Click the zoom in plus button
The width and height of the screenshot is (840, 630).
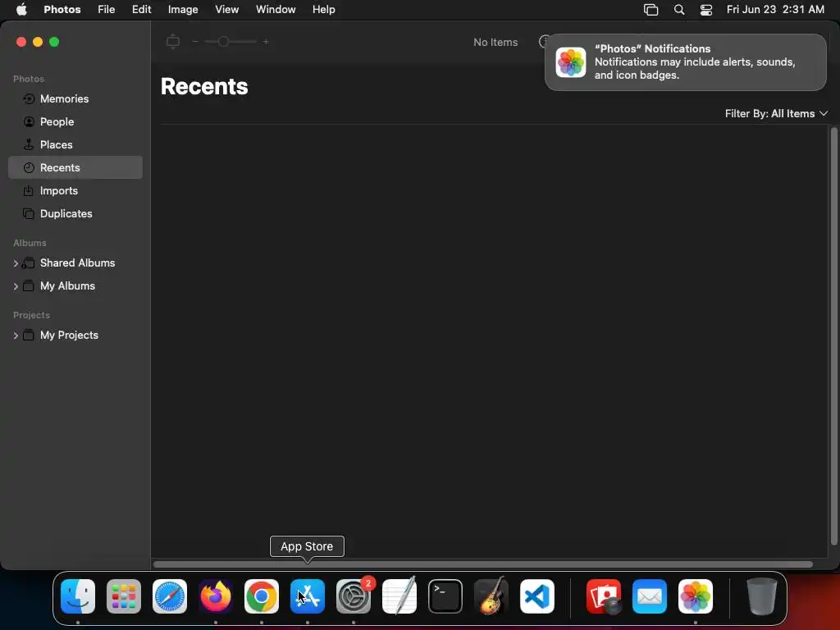(266, 42)
